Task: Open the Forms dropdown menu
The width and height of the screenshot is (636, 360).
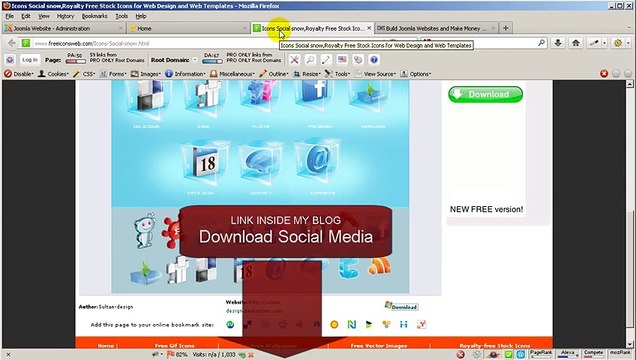Action: coord(113,74)
